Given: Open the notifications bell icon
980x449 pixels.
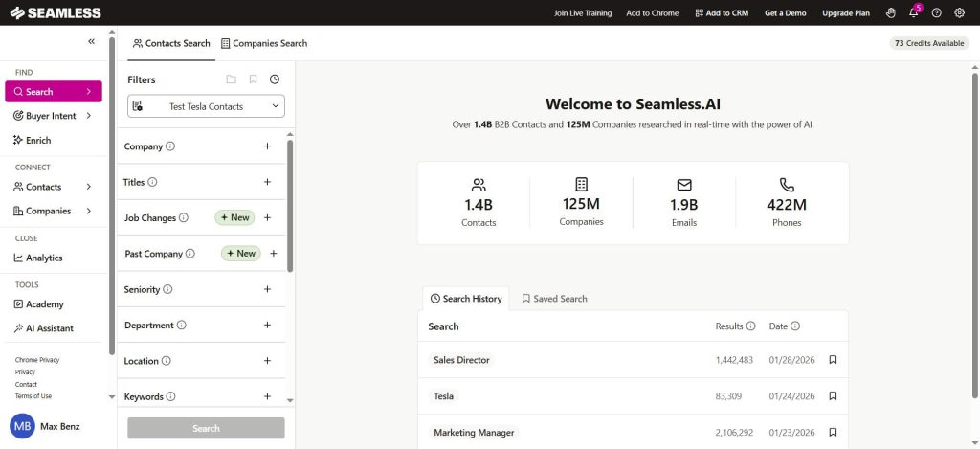Looking at the screenshot, I should (914, 12).
